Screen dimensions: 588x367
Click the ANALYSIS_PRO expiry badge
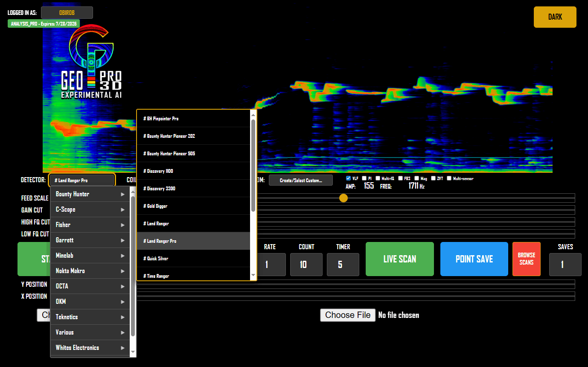43,24
